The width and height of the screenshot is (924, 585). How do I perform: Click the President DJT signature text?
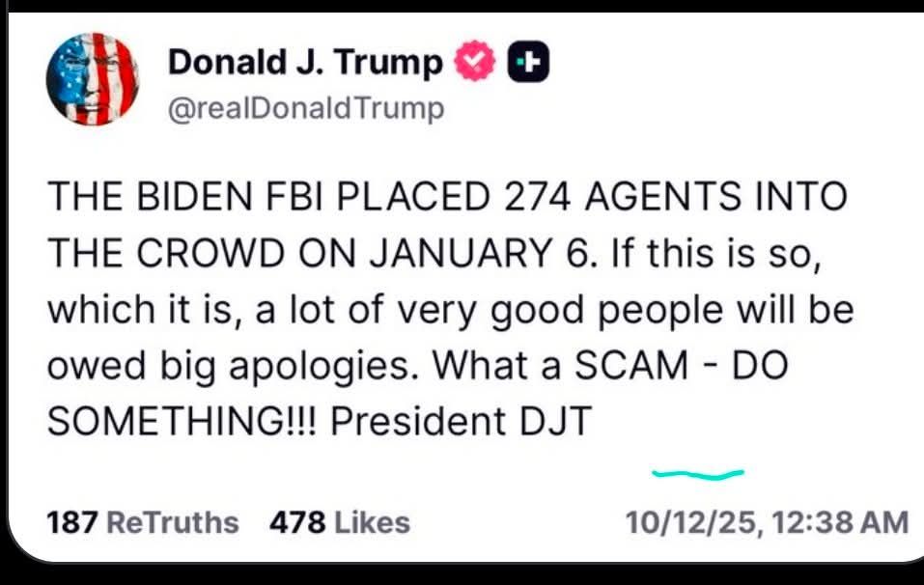pos(461,422)
